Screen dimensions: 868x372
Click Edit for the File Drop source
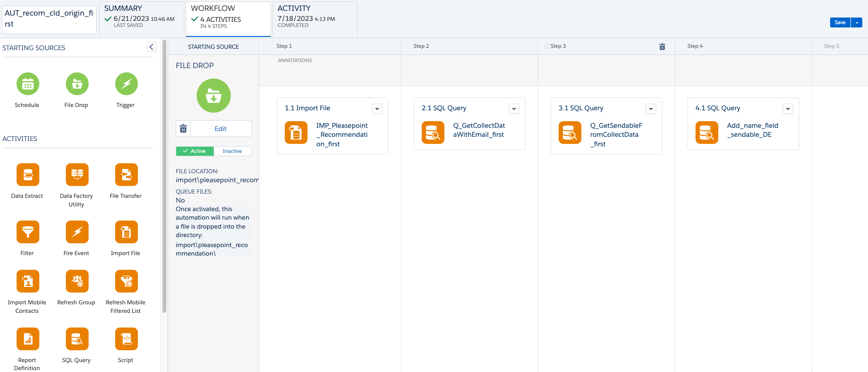coord(220,129)
